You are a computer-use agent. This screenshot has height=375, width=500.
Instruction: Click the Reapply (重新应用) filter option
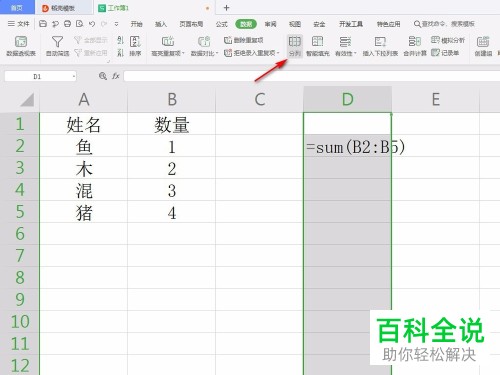point(91,53)
